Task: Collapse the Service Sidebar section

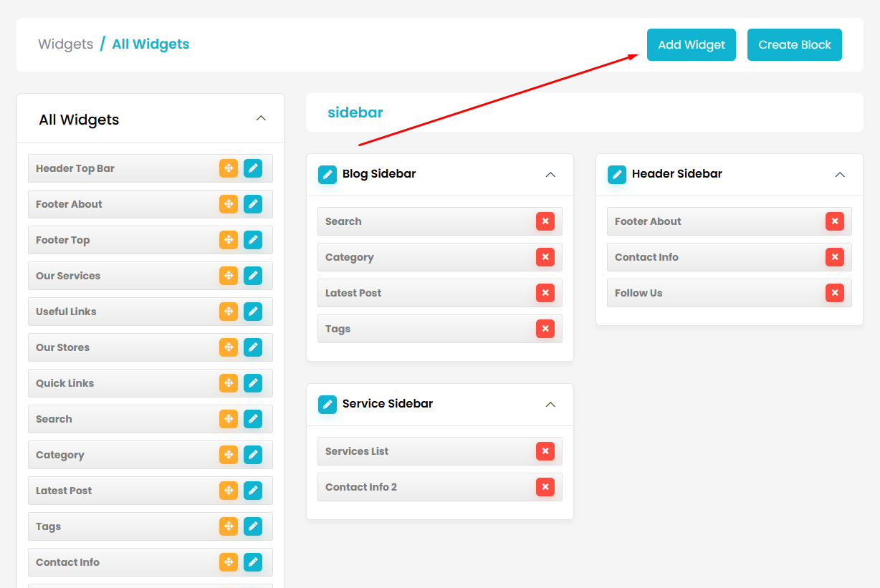Action: 550,405
